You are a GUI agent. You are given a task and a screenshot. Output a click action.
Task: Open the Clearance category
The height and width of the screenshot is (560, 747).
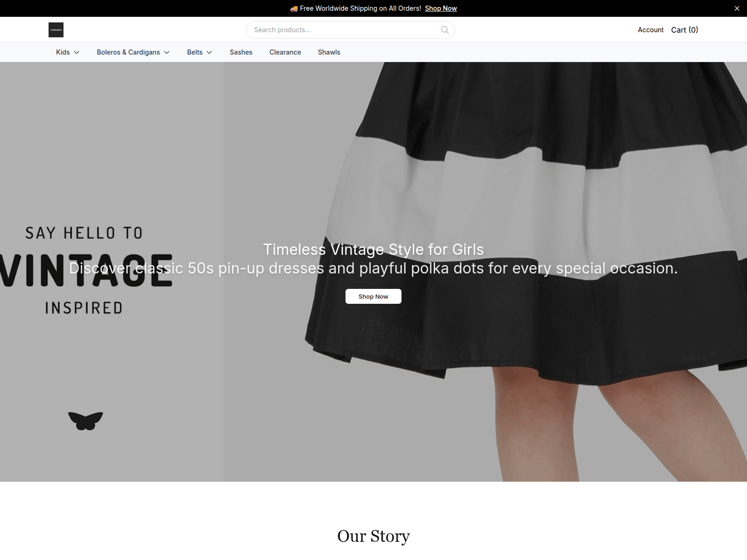pyautogui.click(x=285, y=52)
